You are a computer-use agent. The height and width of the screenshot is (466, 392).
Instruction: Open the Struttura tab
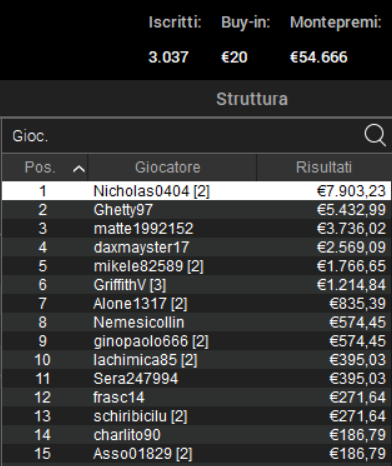click(x=252, y=99)
